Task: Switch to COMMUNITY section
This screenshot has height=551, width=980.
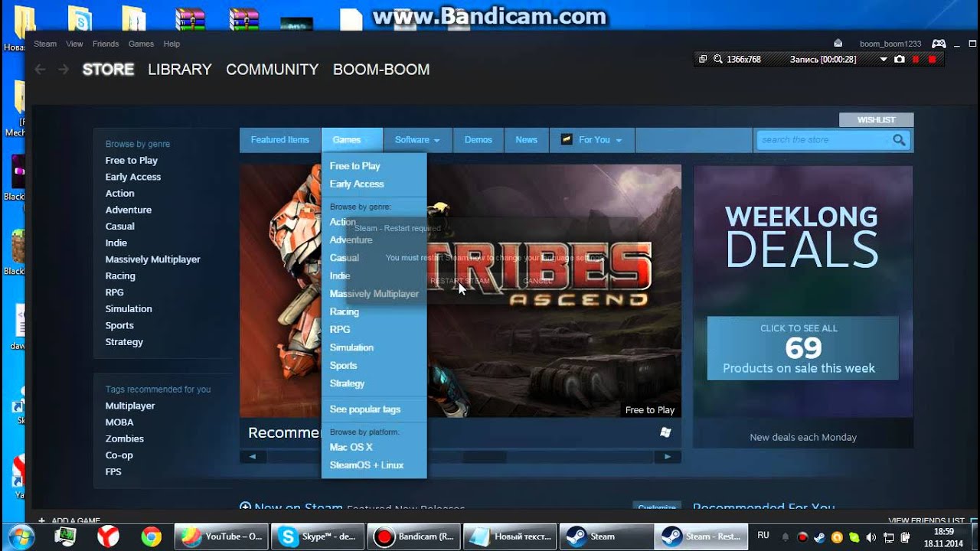Action: [x=272, y=70]
